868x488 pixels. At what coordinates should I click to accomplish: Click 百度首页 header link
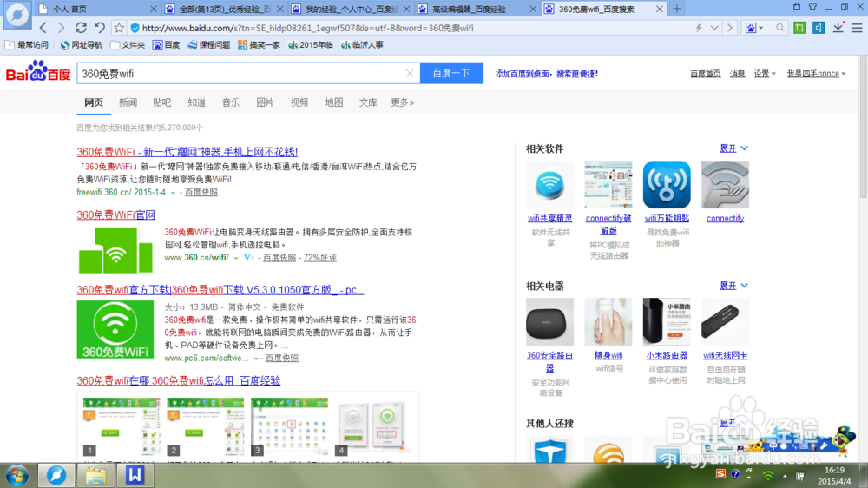point(705,74)
